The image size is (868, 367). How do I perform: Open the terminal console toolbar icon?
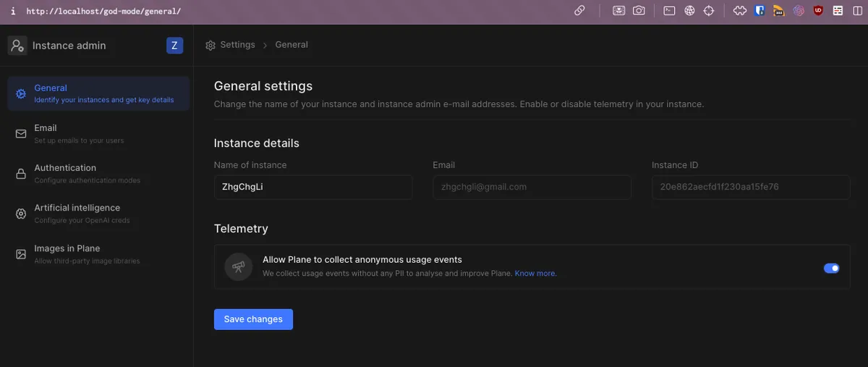pos(670,11)
